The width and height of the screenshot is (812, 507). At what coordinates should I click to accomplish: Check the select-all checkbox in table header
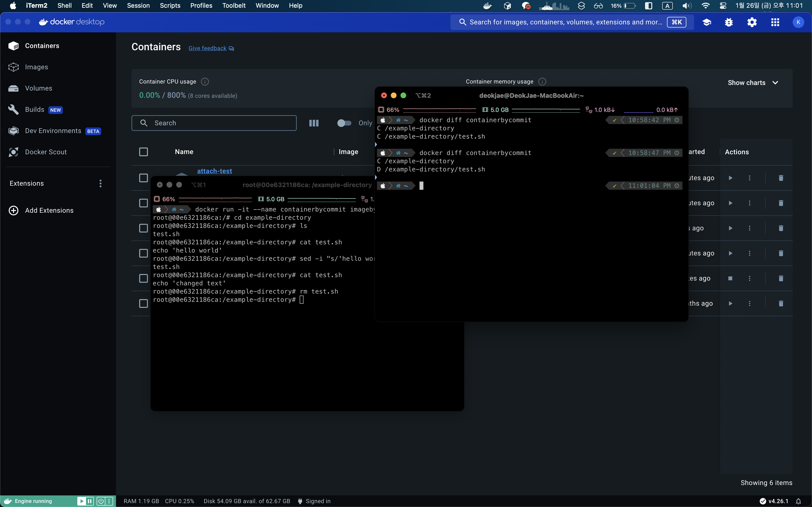143,152
